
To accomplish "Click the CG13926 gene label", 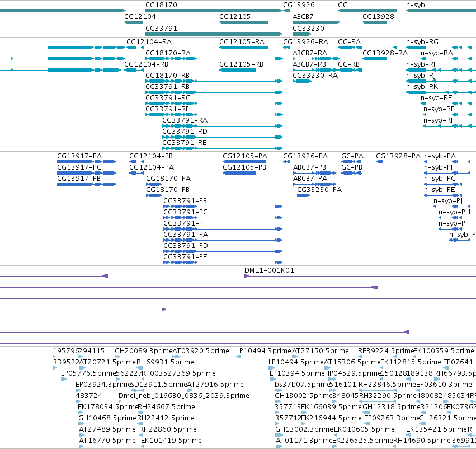I will pos(299,5).
